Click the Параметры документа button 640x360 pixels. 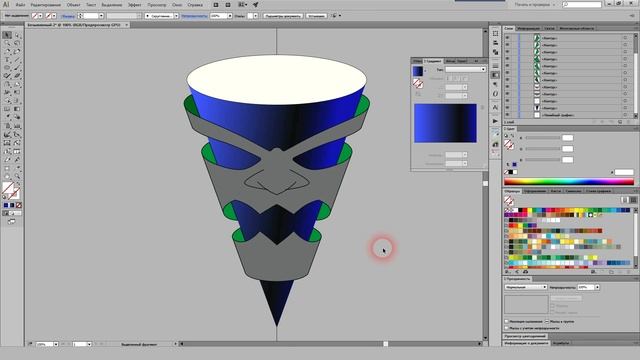pyautogui.click(x=283, y=16)
